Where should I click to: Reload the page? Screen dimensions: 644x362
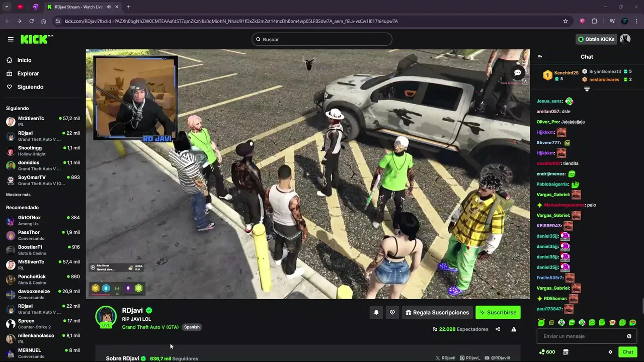tap(31, 21)
